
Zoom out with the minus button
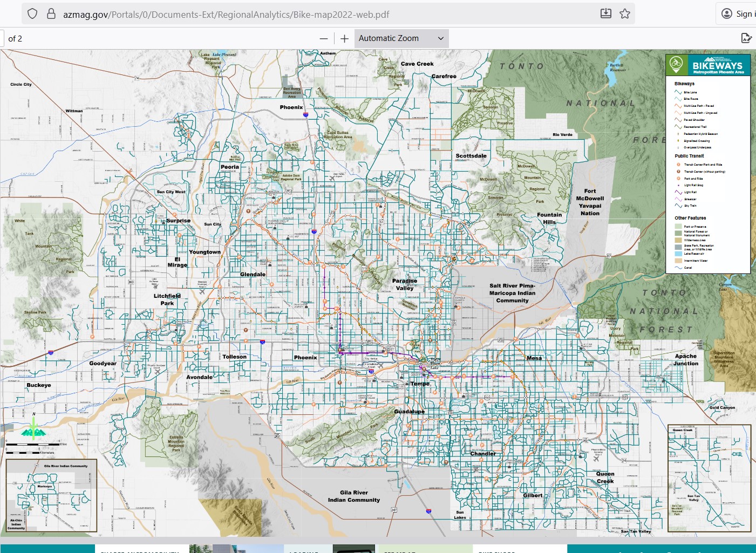coord(324,38)
